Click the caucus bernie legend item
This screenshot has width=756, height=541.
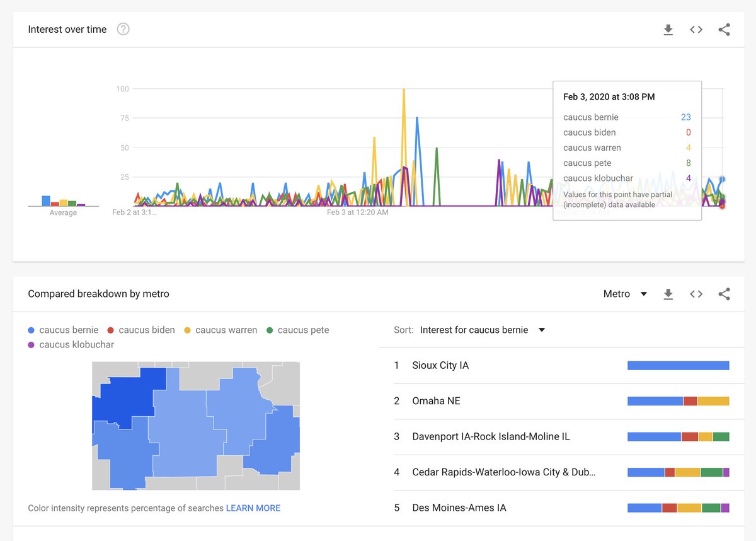point(63,330)
